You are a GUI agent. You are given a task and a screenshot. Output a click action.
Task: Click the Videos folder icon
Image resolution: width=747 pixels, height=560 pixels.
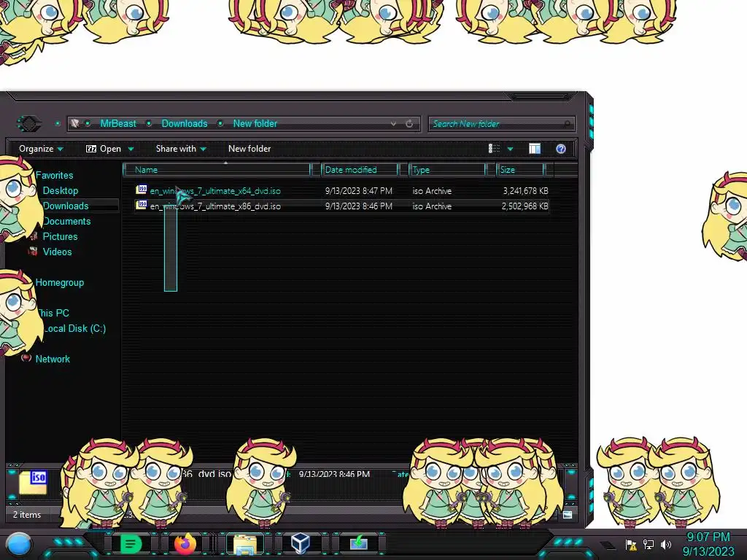[x=33, y=252]
